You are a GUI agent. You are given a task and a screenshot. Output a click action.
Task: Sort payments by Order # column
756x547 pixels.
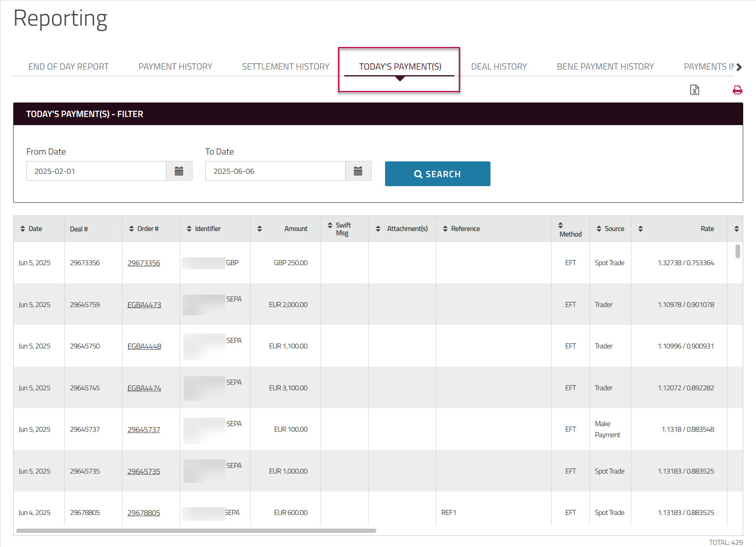click(132, 228)
